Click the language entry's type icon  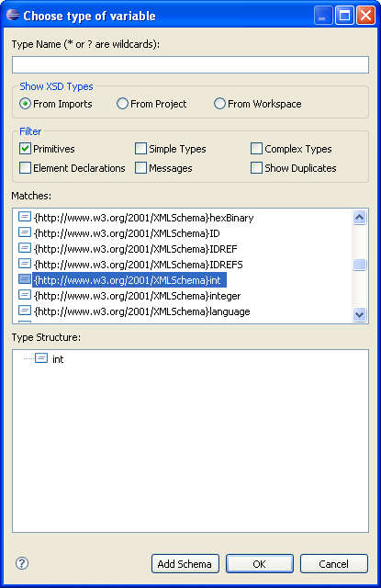[x=25, y=311]
